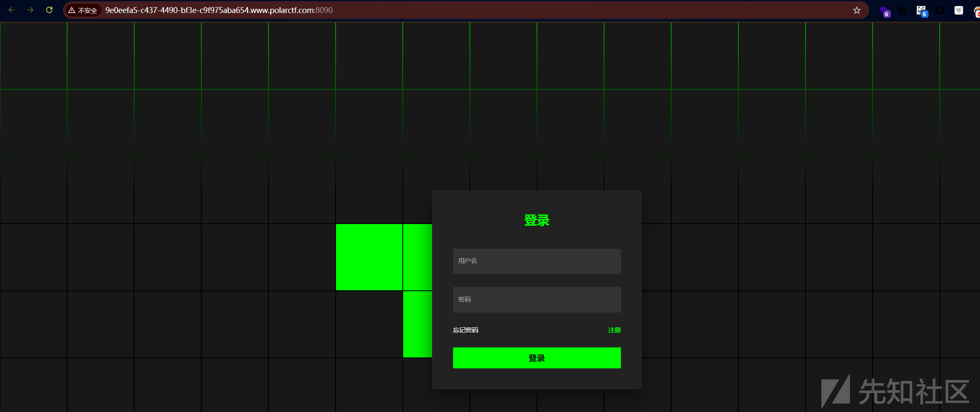Viewport: 980px width, 412px height.
Task: Click the green 登录 heading text
Action: pyautogui.click(x=537, y=220)
